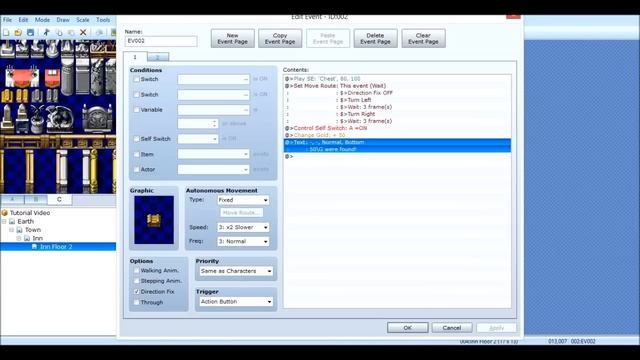Toggle the Walking Anim. option
This screenshot has width=640, height=360.
coord(136,270)
